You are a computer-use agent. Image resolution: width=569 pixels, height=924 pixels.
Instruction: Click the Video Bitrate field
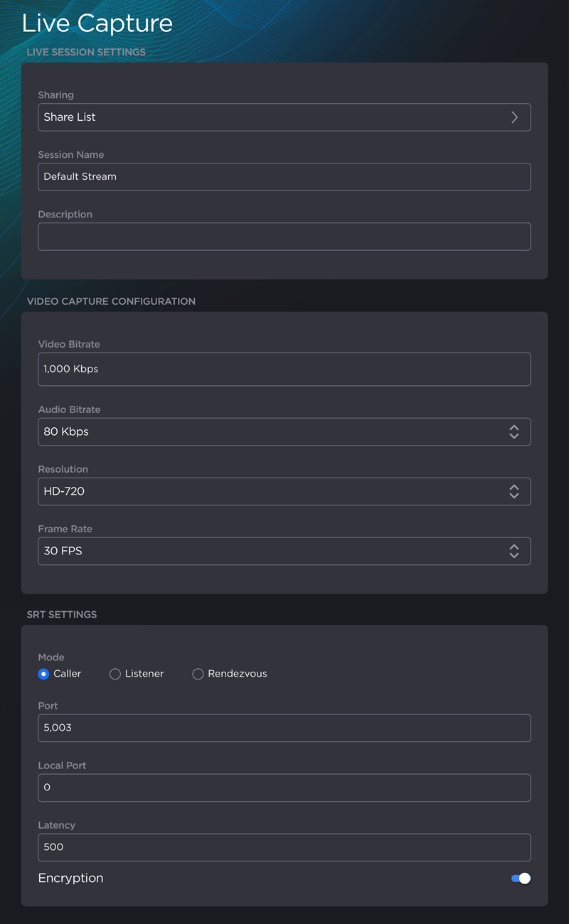[x=284, y=369]
